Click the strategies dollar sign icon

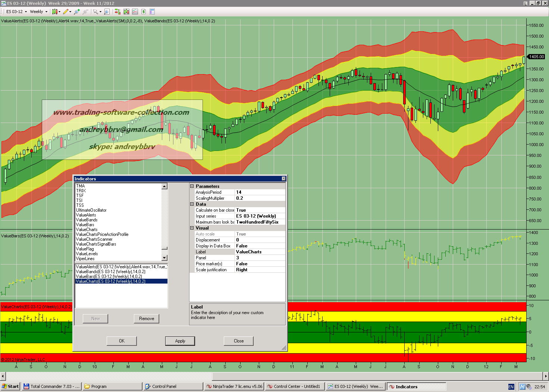coord(143,12)
